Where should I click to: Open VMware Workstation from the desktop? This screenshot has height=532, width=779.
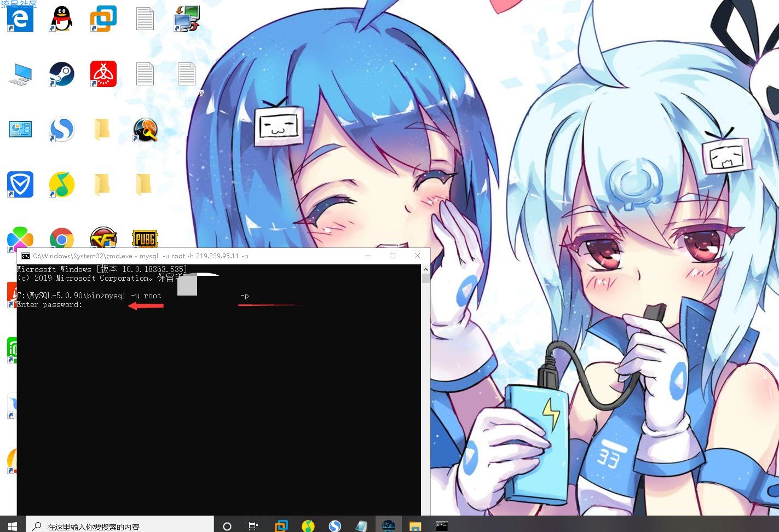(x=103, y=19)
